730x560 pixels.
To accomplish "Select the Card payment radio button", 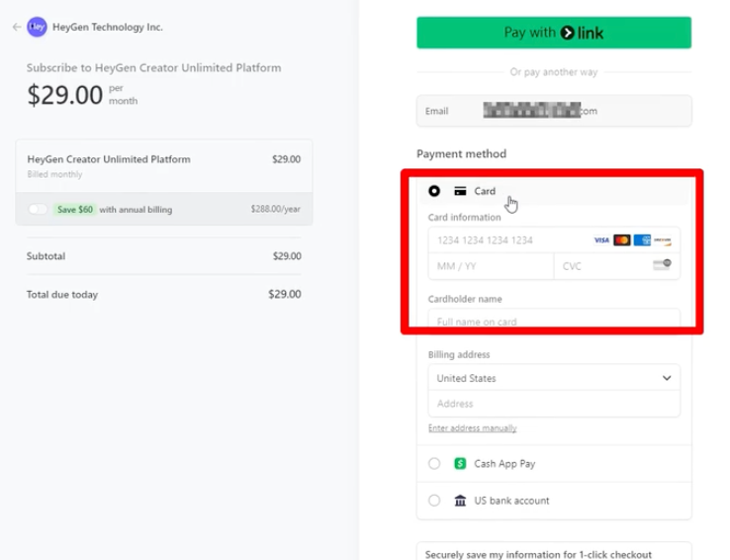I will (434, 191).
